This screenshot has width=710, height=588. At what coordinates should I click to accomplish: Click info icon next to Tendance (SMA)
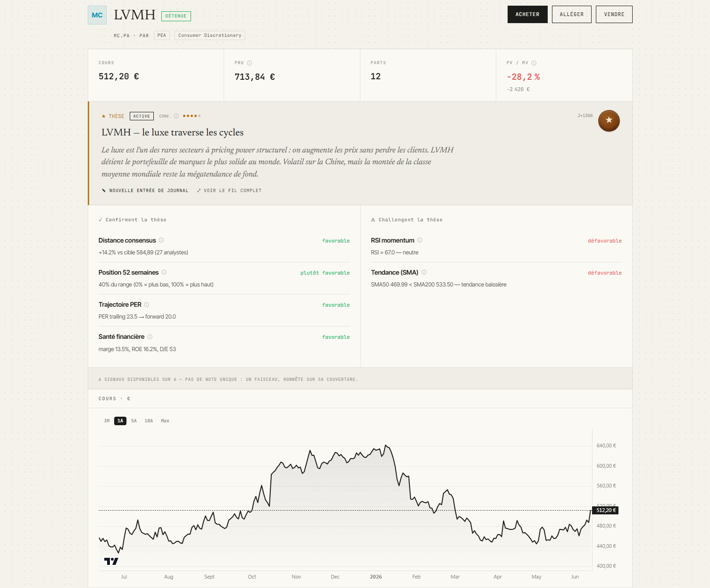[x=424, y=272]
